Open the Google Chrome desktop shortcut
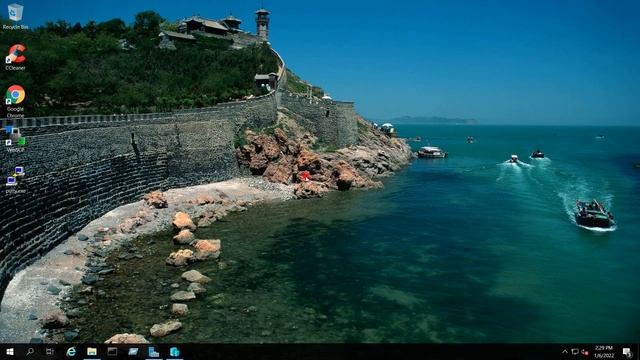Viewport: 640px width, 360px height. coord(16,101)
